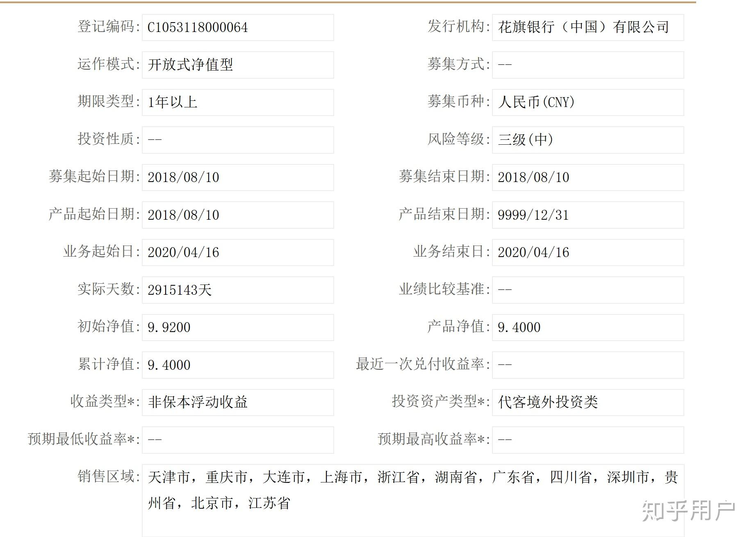
Task: Click the 业务起始日 label
Action: click(102, 251)
